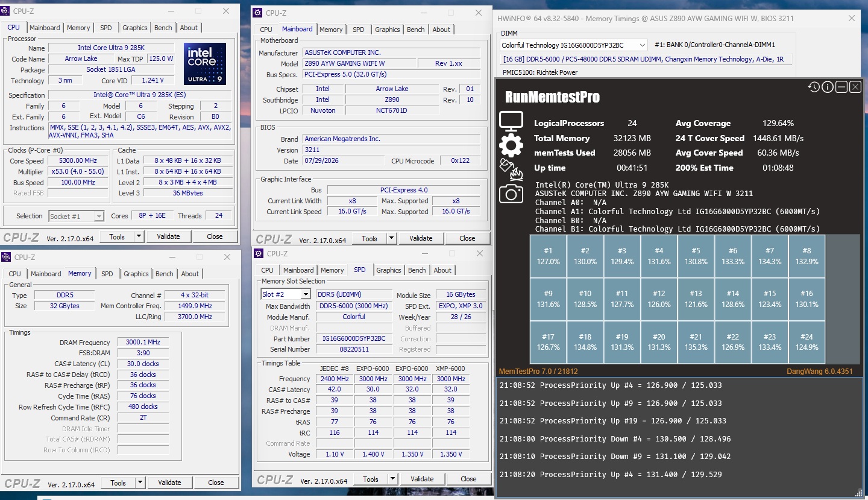Open About tab in Mainboard window
The image size is (868, 500).
click(x=441, y=30)
